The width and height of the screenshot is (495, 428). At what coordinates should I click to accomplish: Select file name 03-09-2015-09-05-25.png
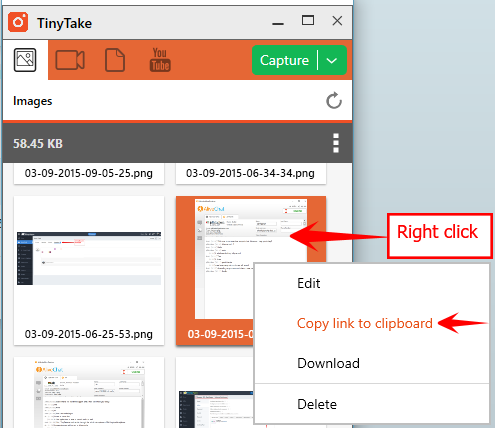pyautogui.click(x=89, y=173)
